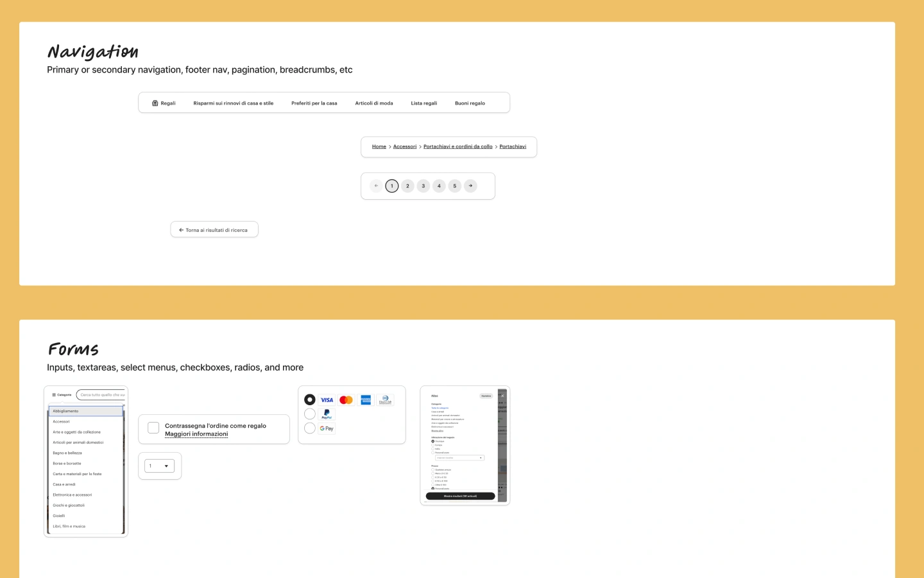The image size is (924, 578).
Task: Check the Contrassegna l'ordine come regalo box
Action: point(153,428)
